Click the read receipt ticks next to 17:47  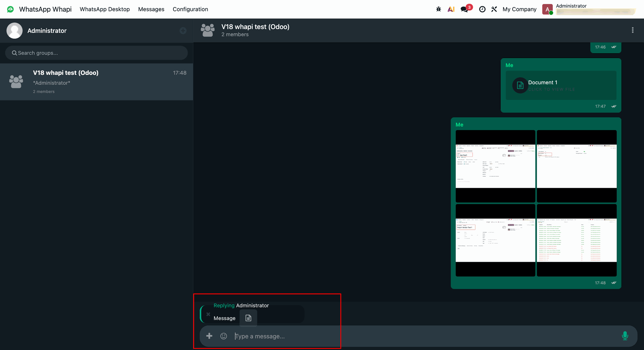point(614,106)
